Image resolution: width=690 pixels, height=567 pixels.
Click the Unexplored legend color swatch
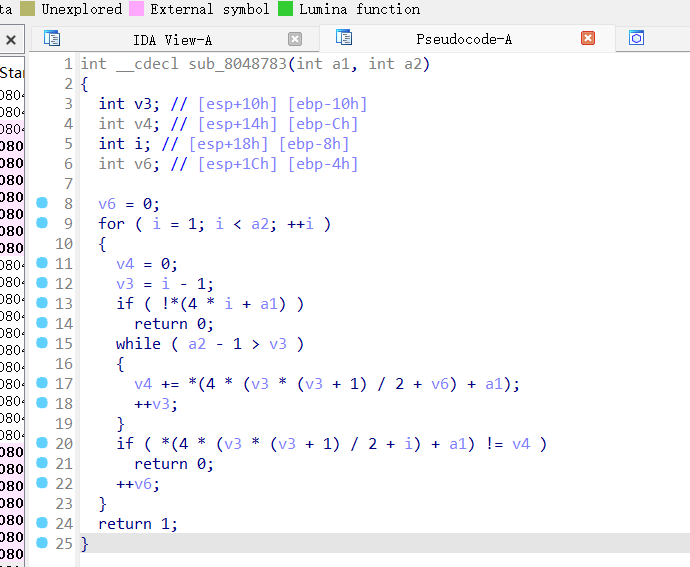[x=27, y=8]
